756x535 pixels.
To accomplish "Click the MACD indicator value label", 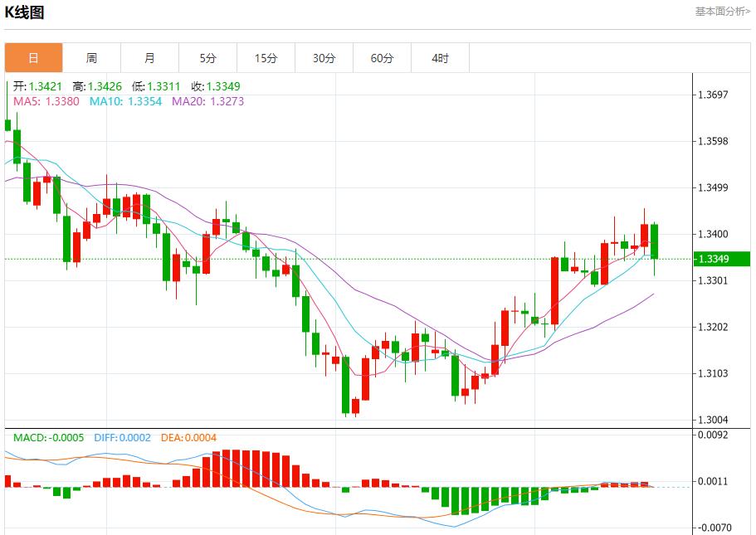I will click(48, 437).
